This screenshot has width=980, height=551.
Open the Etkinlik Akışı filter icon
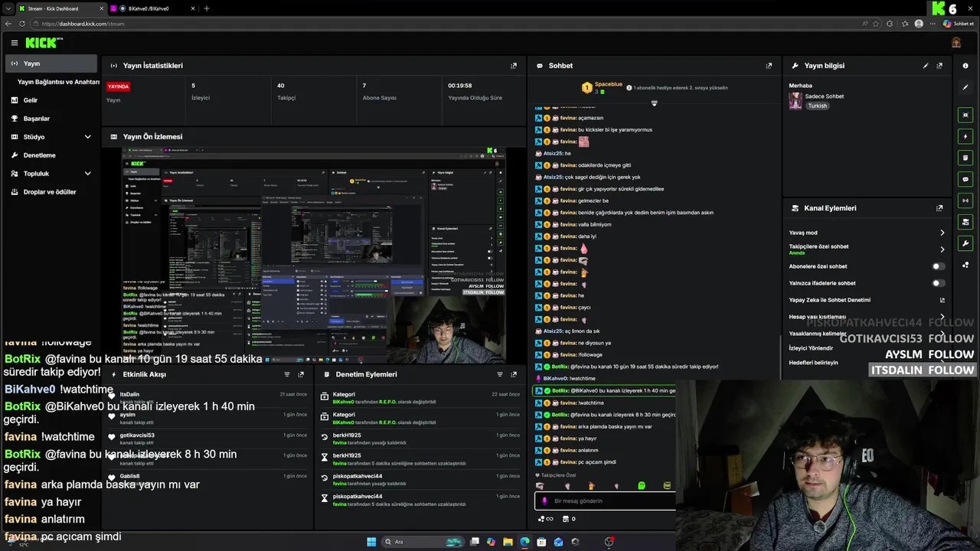coord(287,375)
